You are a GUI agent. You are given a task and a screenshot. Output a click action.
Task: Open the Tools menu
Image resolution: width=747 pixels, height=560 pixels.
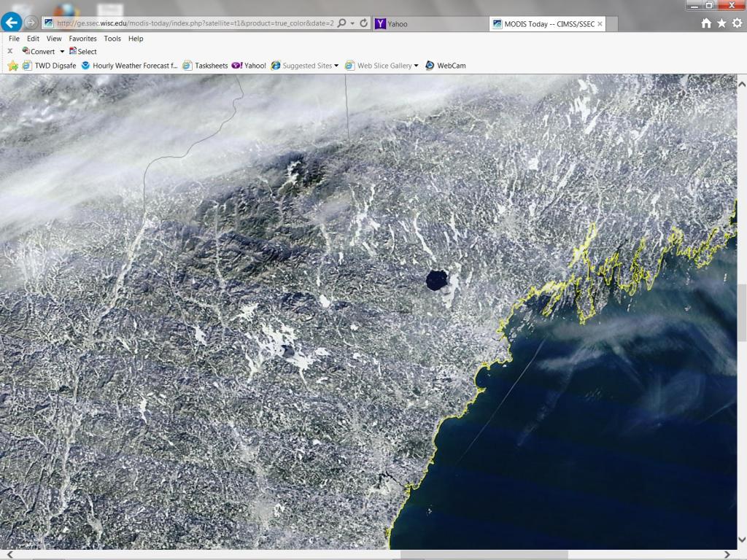coord(112,39)
